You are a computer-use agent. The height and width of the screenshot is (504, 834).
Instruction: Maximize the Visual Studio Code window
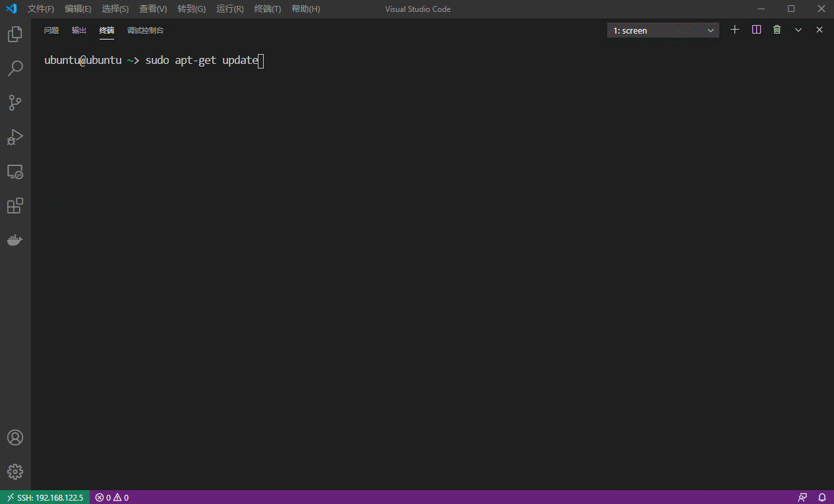point(791,9)
